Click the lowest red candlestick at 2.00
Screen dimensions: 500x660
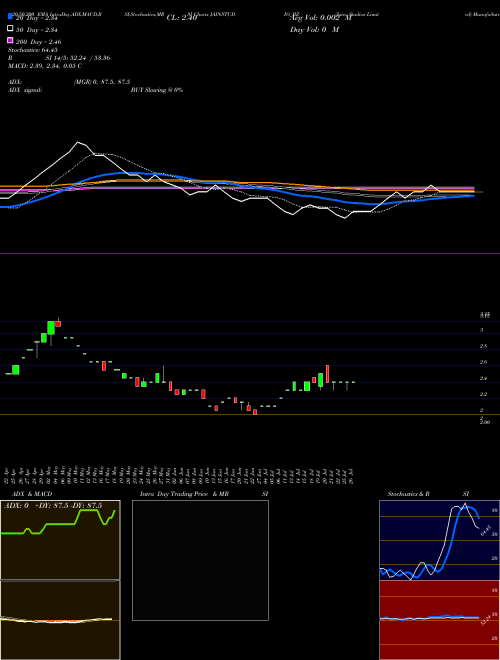[x=255, y=412]
